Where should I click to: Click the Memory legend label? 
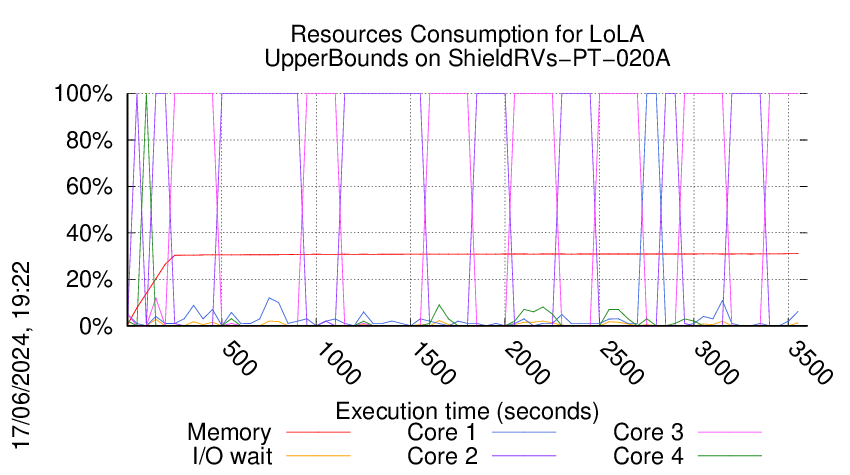(x=229, y=432)
